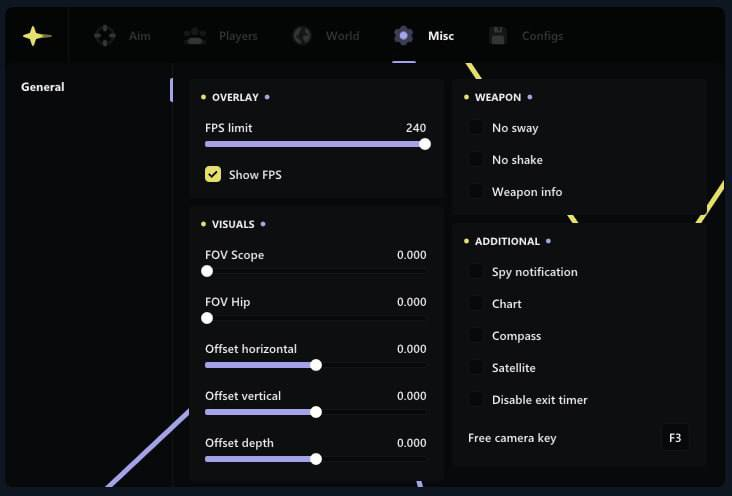This screenshot has width=732, height=496.
Task: Turn on the Compass checkbox
Action: click(x=476, y=336)
